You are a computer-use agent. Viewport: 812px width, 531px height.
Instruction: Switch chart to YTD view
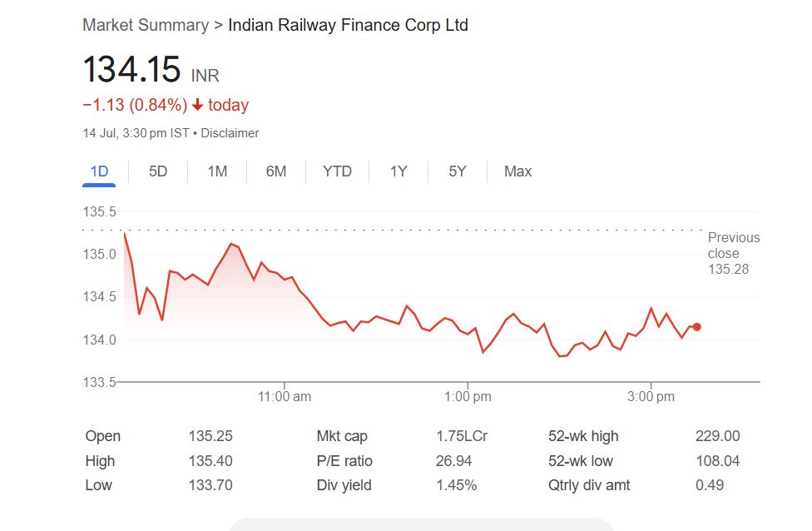(337, 171)
